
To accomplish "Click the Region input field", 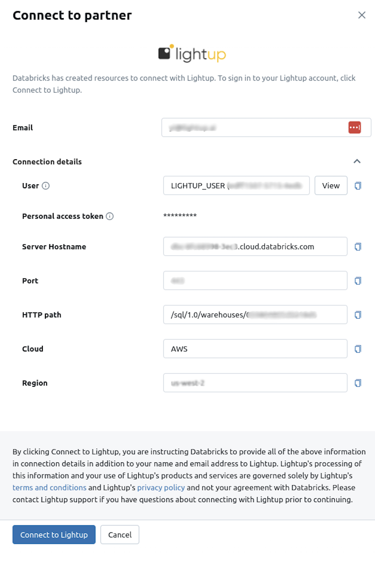I will pyautogui.click(x=255, y=383).
